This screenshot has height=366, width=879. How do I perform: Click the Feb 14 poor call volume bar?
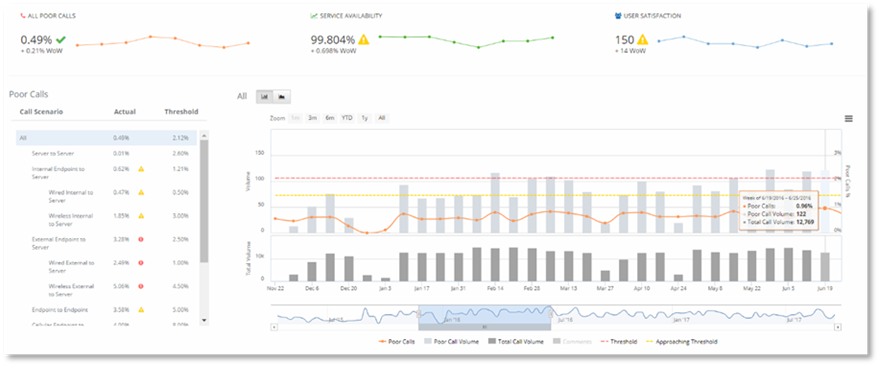coord(495,203)
